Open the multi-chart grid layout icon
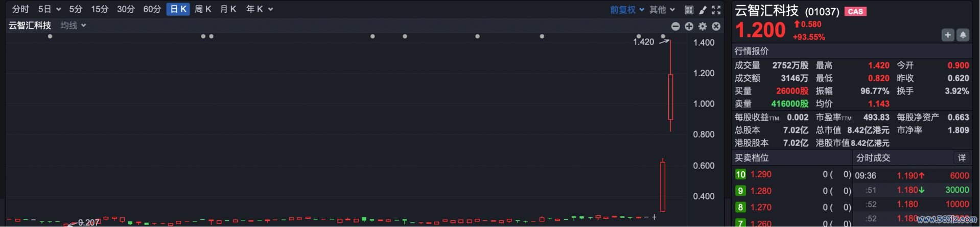 (x=689, y=10)
